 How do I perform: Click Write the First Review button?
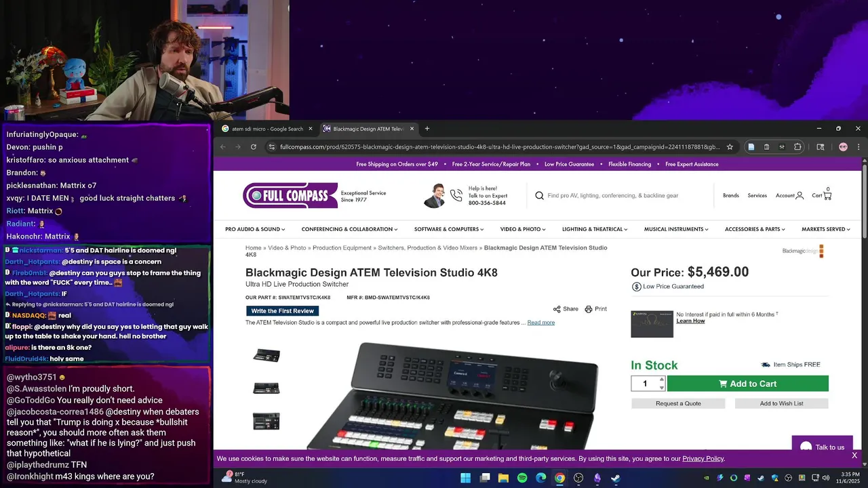click(282, 311)
